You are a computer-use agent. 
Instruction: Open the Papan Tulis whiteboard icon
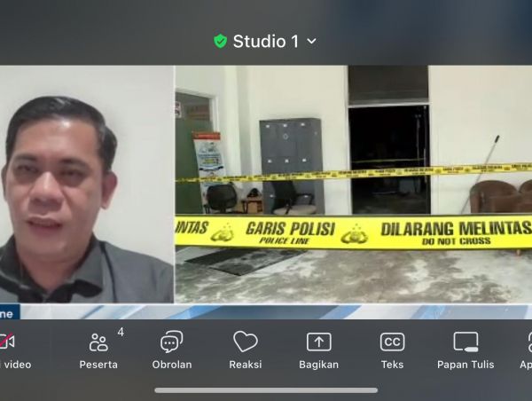point(465,342)
